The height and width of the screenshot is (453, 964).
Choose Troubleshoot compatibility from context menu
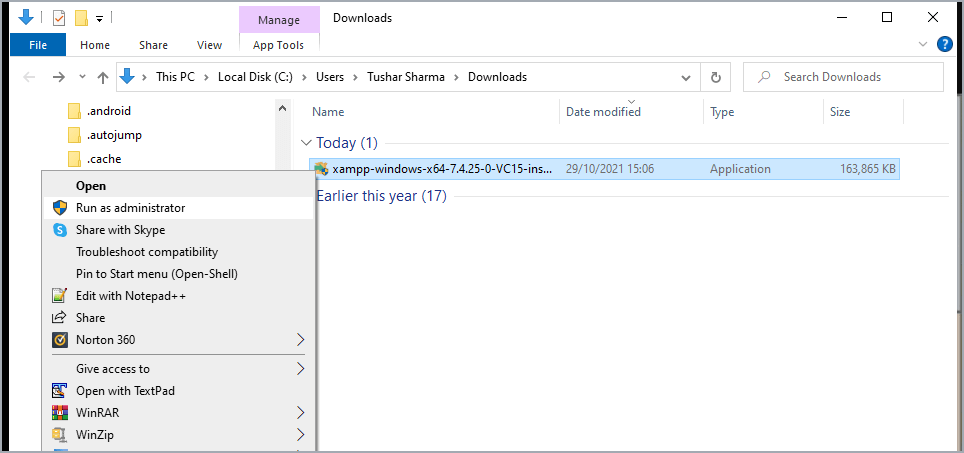tap(147, 252)
